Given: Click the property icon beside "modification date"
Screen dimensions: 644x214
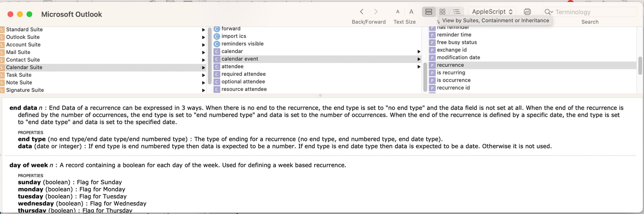Looking at the screenshot, I should [x=432, y=58].
